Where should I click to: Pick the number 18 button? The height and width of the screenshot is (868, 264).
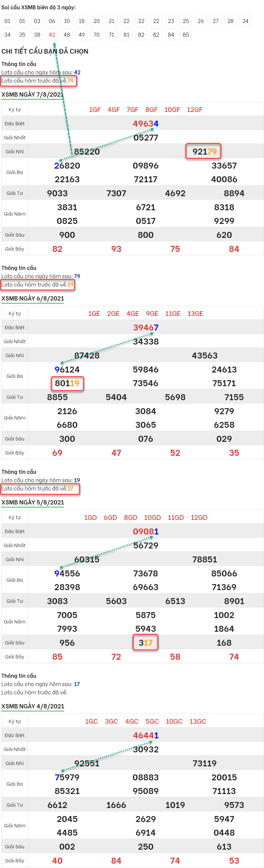pos(82,21)
